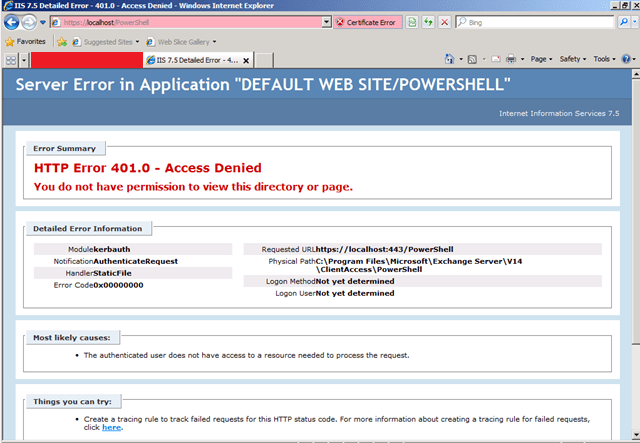Open the Page menu
This screenshot has width=640, height=443.
[541, 59]
